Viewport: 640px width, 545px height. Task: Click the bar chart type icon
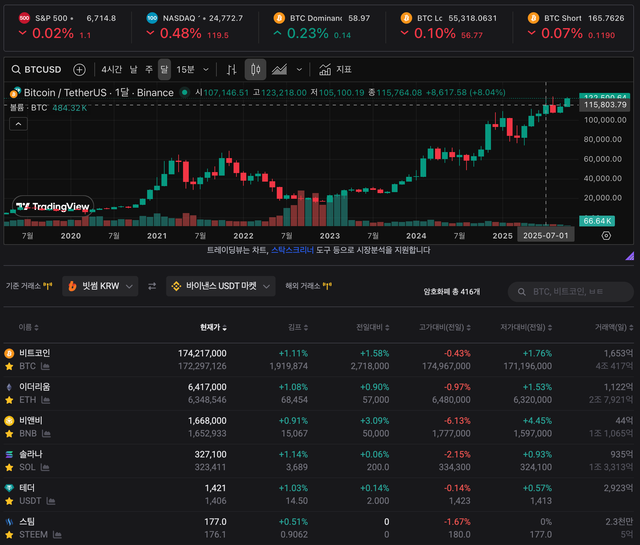tap(231, 70)
